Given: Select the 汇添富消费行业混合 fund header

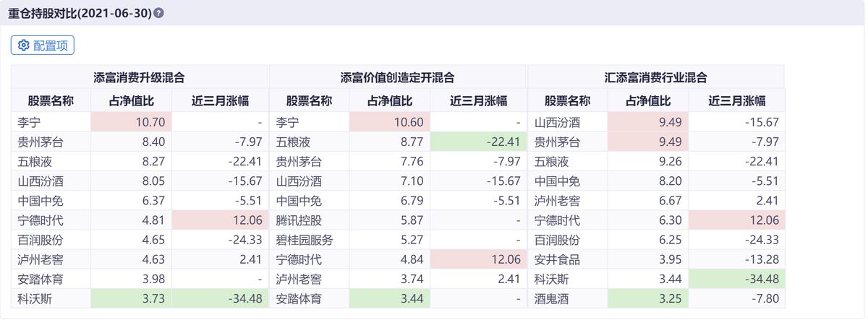Looking at the screenshot, I should [x=655, y=77].
